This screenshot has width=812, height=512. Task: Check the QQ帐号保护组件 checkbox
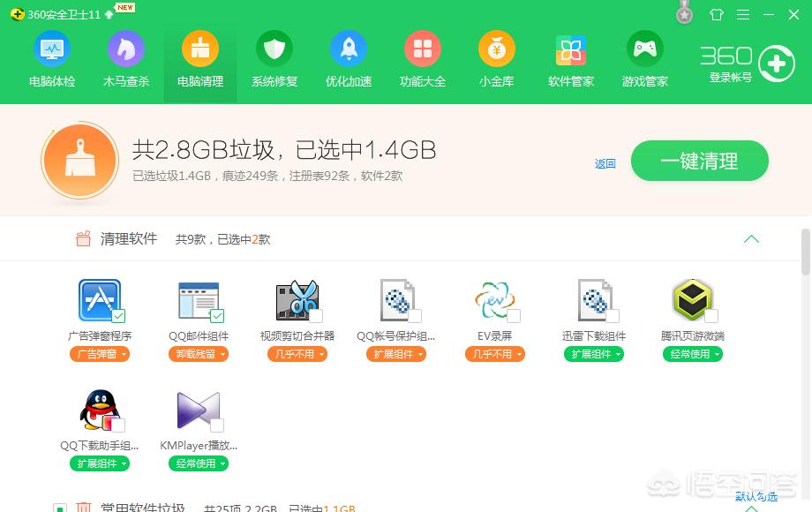pos(416,315)
